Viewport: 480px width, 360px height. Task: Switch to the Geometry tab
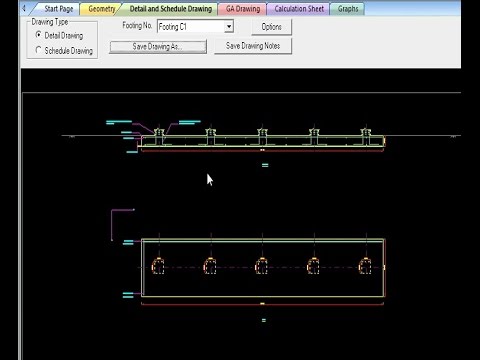102,9
